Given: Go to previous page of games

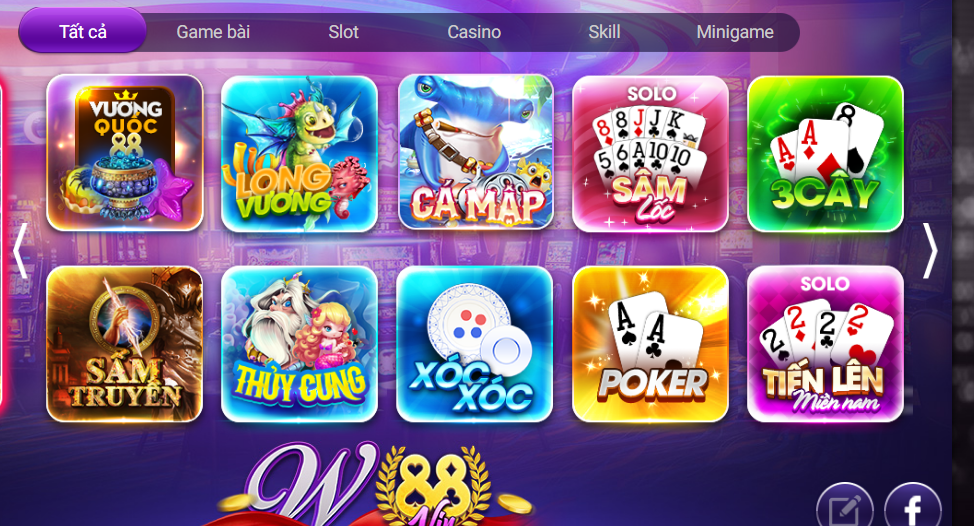Looking at the screenshot, I should (x=20, y=250).
